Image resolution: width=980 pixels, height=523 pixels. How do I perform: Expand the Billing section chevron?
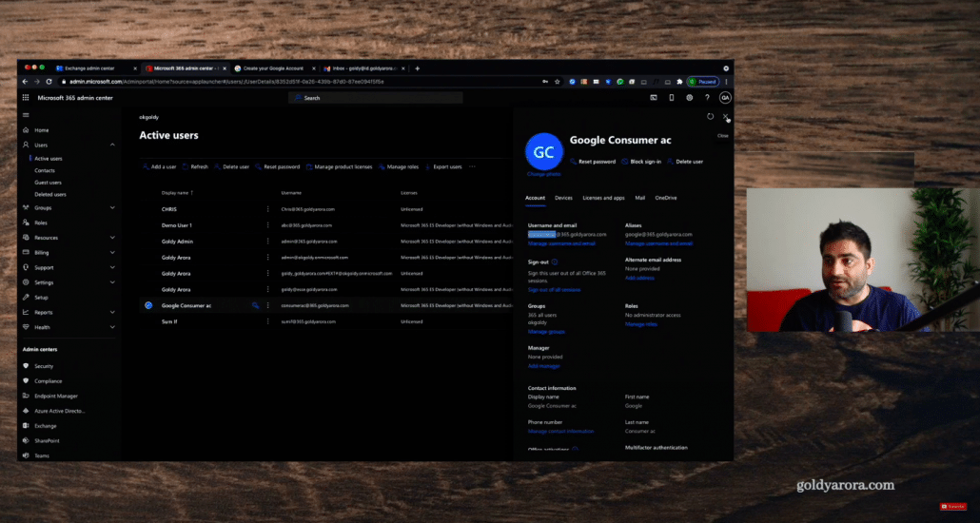coord(112,252)
